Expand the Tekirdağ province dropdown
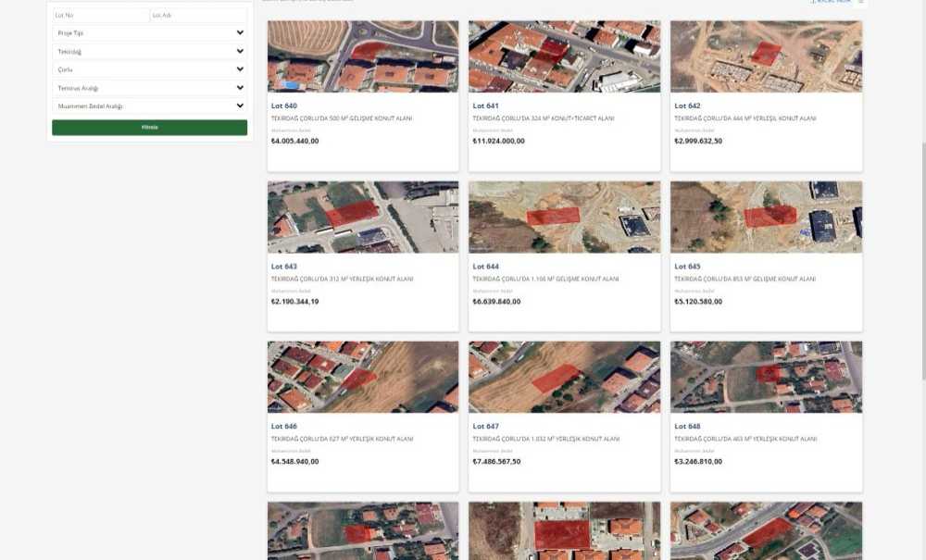Screen dimensions: 926x560 pyautogui.click(x=149, y=52)
